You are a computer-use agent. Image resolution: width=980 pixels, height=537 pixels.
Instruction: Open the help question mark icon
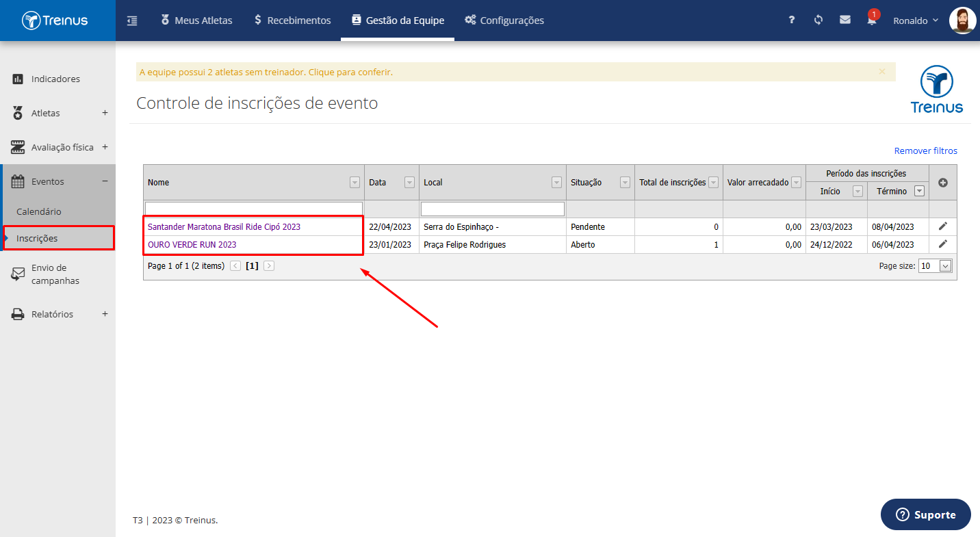click(792, 20)
